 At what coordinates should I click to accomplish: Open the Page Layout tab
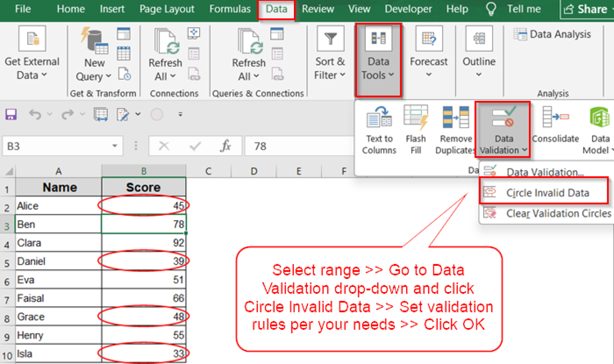point(167,9)
